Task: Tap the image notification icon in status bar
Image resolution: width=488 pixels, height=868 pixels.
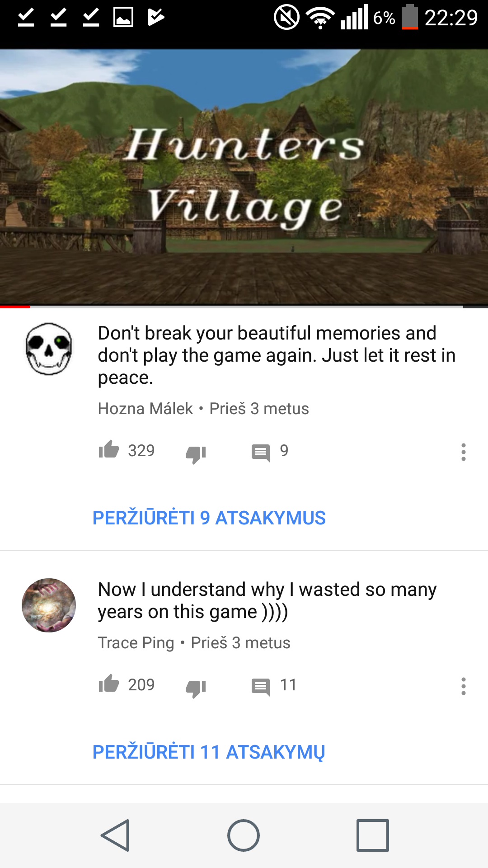Action: point(123,18)
